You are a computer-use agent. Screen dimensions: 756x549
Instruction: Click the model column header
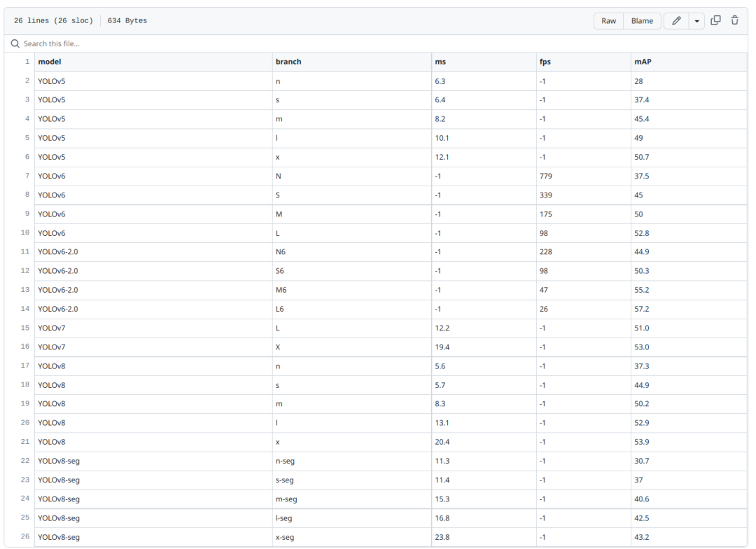[50, 62]
